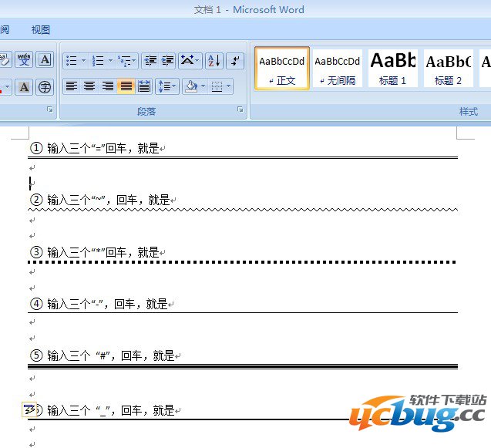Open Enclose Characters (circled 字) tool

coord(45,87)
